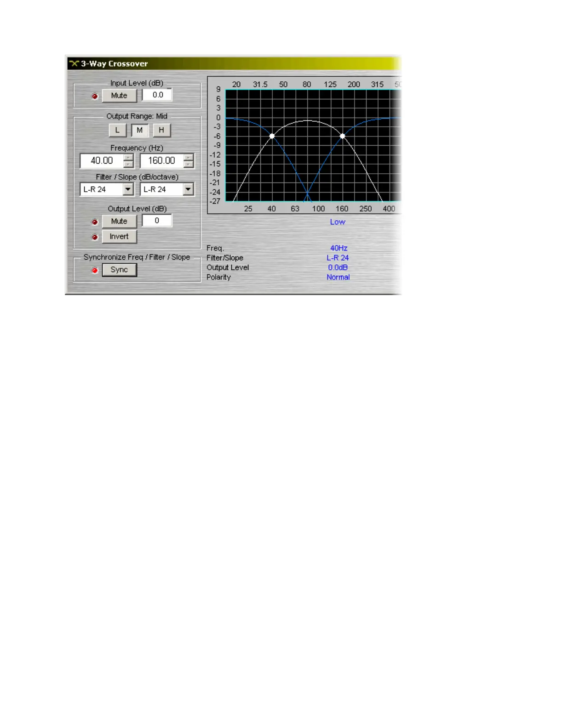Click the 3-Way Crossover title bar icon
The height and width of the screenshot is (728, 563).
74,63
